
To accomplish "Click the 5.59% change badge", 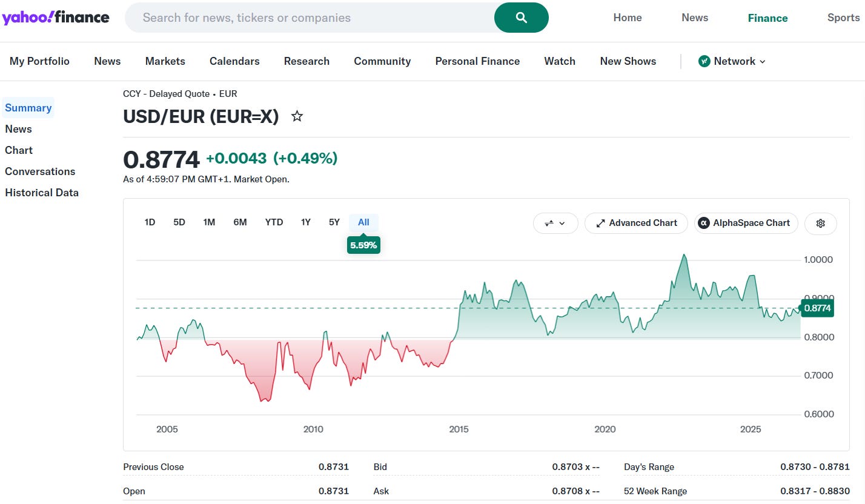I will pos(363,245).
